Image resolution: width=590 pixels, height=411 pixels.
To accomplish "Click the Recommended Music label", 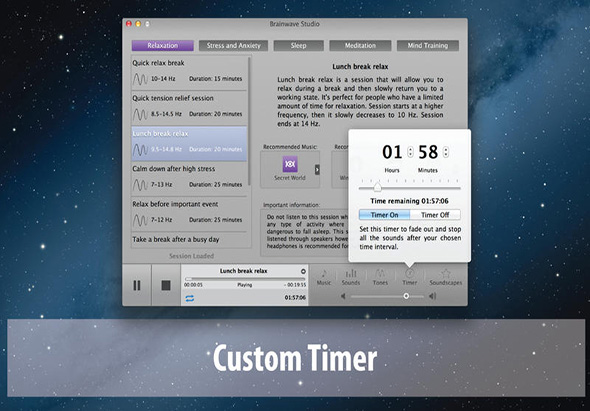I will [290, 147].
